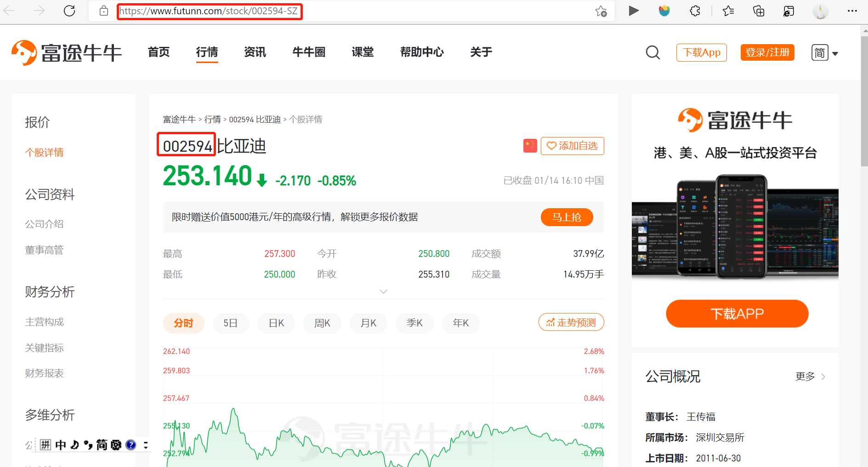Open the 资讯 navigation menu item
868x467 pixels.
point(255,52)
